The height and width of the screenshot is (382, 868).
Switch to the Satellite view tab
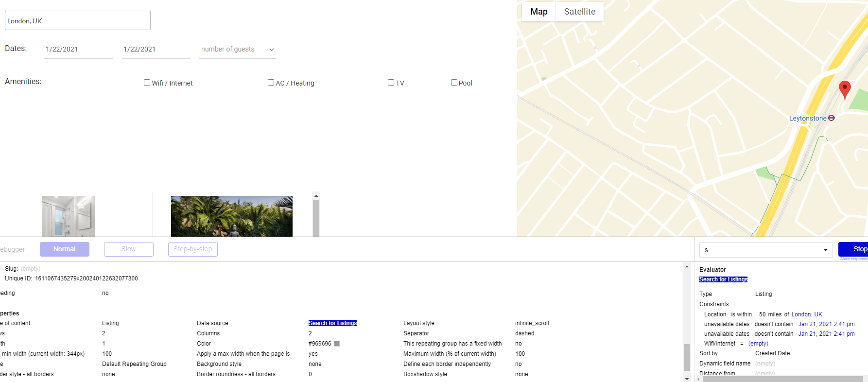(579, 12)
